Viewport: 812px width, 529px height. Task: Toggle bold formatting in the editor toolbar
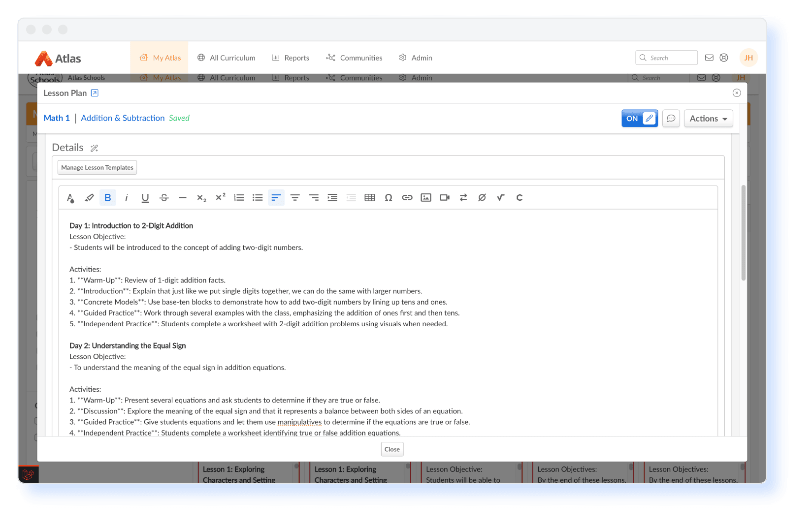pyautogui.click(x=107, y=198)
